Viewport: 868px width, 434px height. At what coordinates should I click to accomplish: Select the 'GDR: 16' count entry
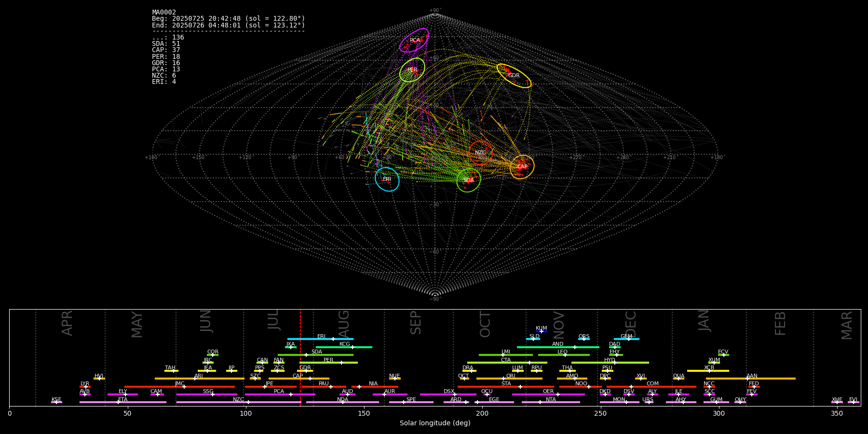pyautogui.click(x=166, y=63)
